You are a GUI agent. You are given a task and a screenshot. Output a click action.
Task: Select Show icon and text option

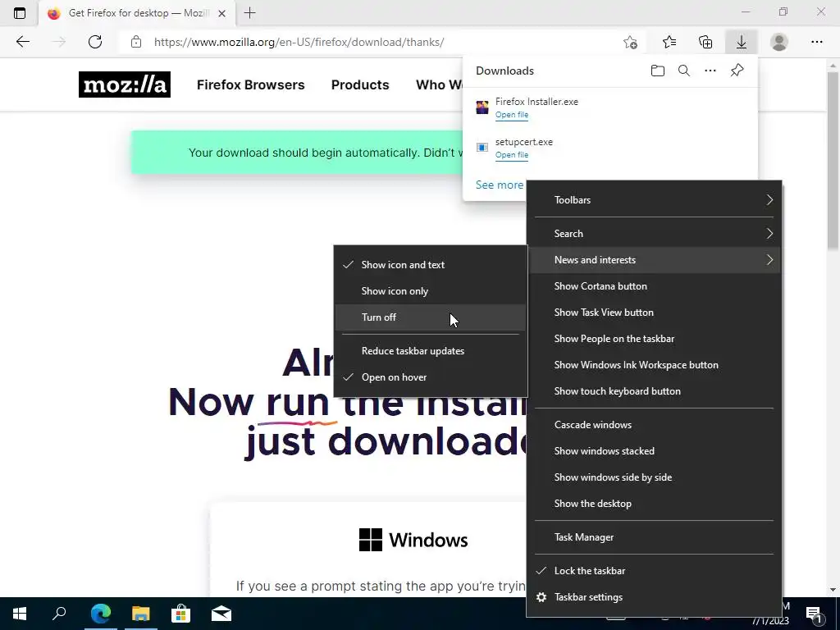pos(430,265)
